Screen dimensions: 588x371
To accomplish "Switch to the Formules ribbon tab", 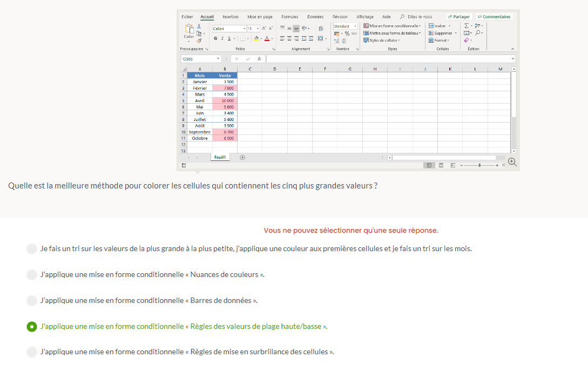I will (x=289, y=17).
